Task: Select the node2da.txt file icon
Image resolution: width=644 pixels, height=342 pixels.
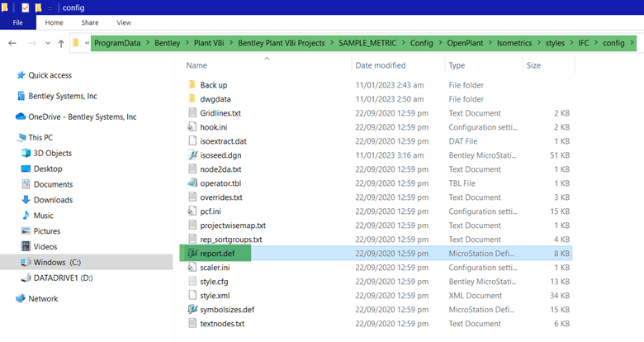Action: (x=192, y=169)
